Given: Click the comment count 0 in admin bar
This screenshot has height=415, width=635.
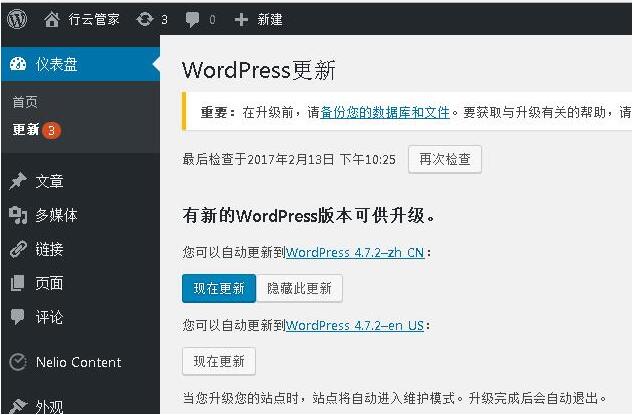Looking at the screenshot, I should (x=212, y=19).
